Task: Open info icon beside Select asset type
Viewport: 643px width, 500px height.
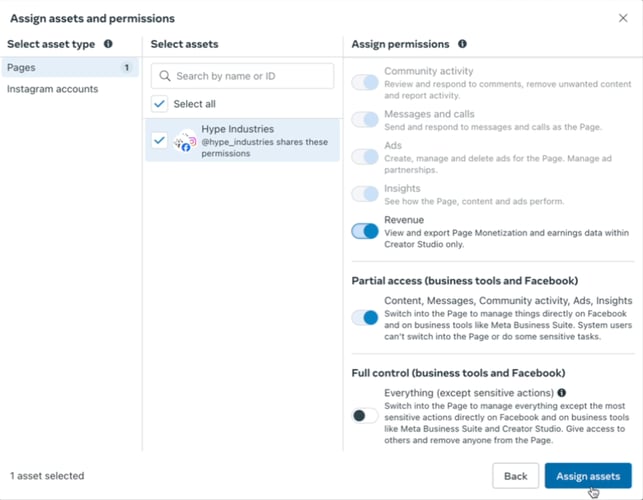Action: (x=108, y=44)
